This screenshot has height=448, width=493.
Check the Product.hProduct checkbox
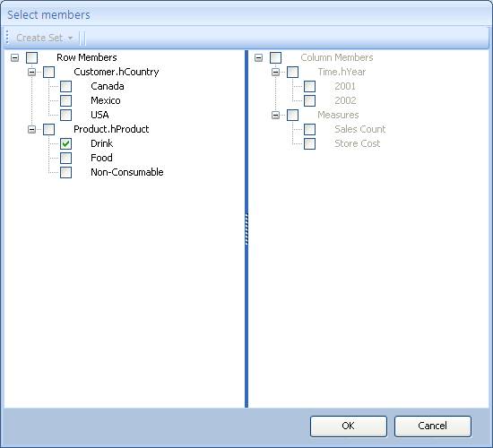click(48, 129)
